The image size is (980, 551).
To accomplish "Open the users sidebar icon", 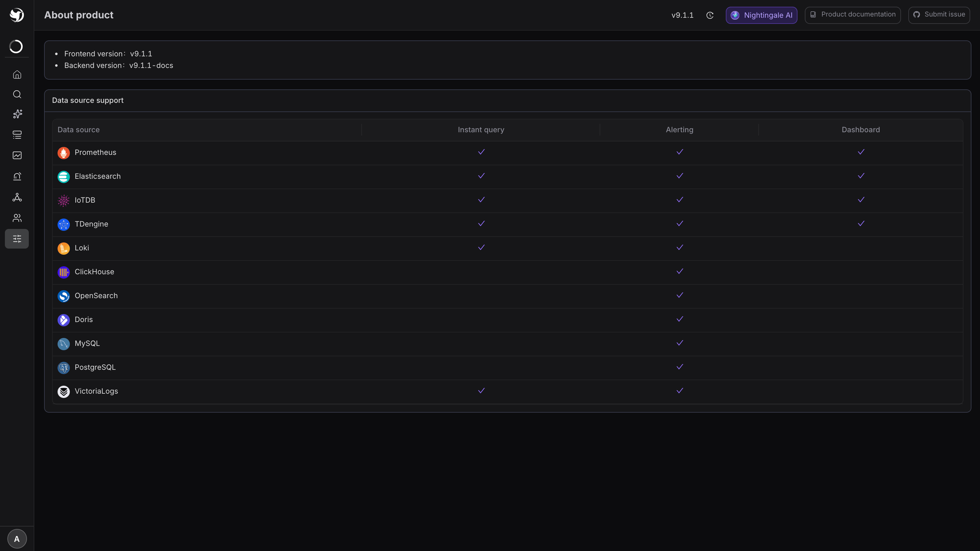I will point(17,218).
